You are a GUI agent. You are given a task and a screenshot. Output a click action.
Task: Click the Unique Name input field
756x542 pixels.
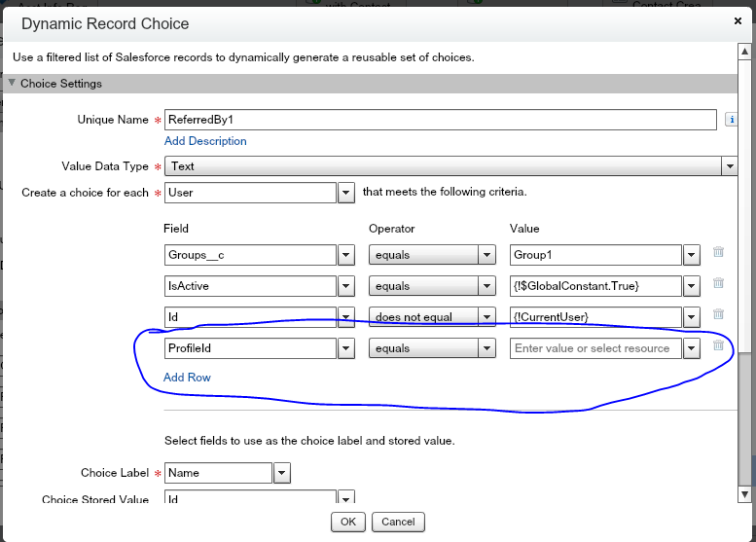pos(440,120)
